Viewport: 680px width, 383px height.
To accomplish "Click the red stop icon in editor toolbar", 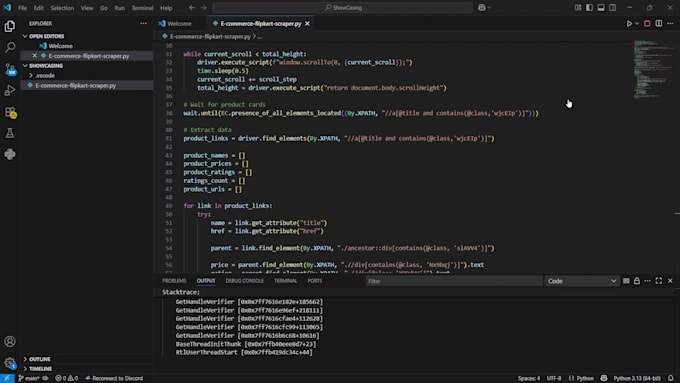I will click(647, 23).
